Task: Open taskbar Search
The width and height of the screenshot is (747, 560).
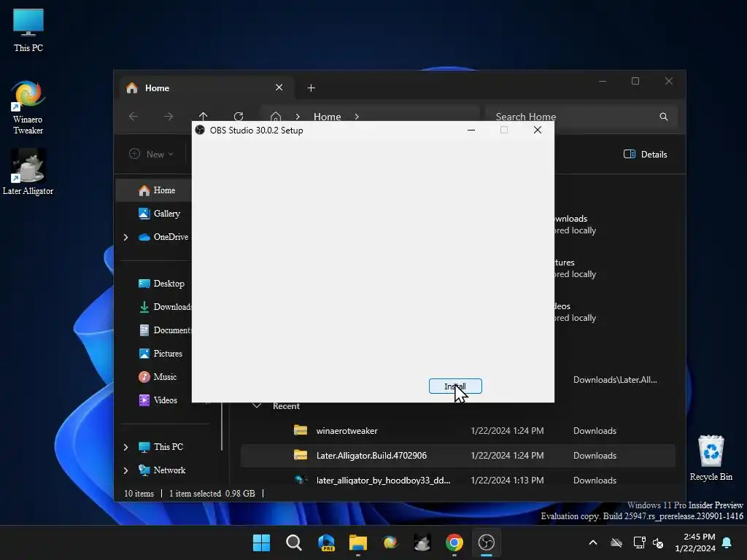Action: pos(293,542)
